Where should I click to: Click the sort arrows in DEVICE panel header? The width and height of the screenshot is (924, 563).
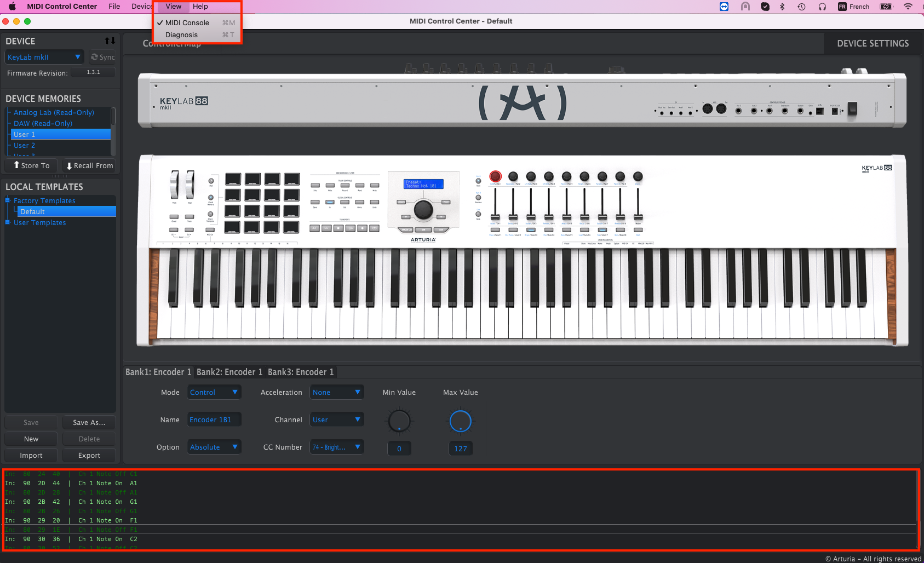110,41
